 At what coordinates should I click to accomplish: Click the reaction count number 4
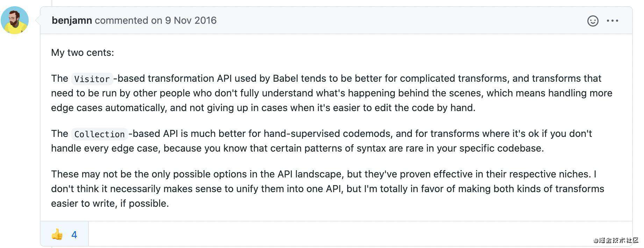click(74, 235)
